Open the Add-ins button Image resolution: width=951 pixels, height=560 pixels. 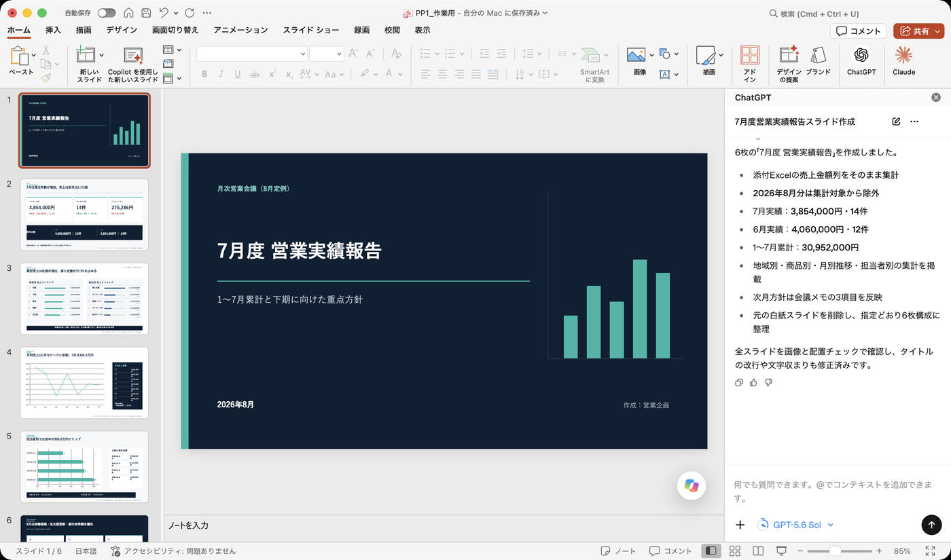click(x=750, y=64)
